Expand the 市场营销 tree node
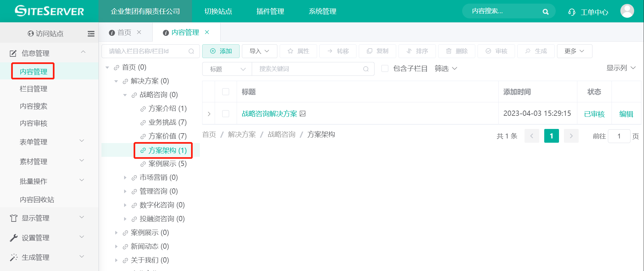The width and height of the screenshot is (644, 271). click(x=125, y=177)
